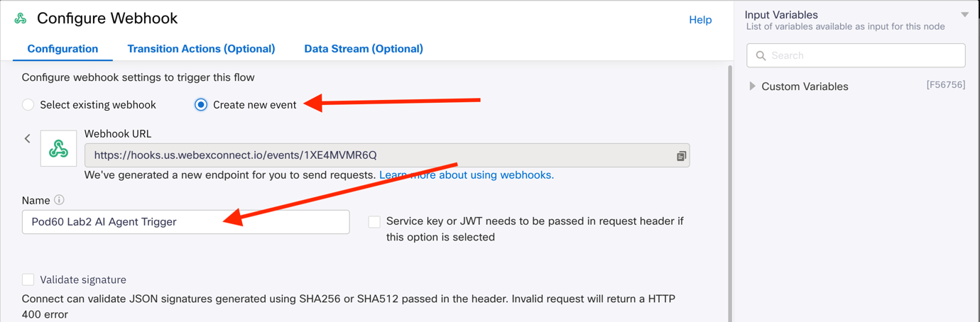The height and width of the screenshot is (322, 980).
Task: Select the Create new event radio button
Action: (201, 105)
